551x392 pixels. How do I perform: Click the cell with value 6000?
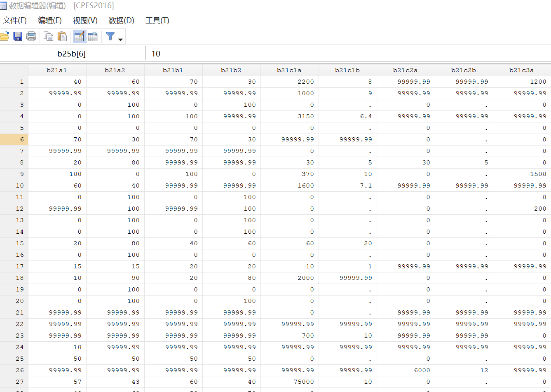coord(406,370)
